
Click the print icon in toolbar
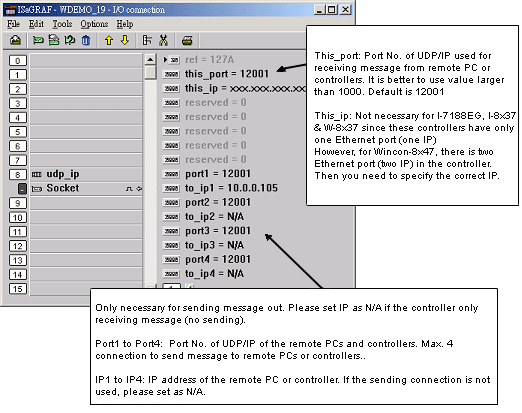187,40
